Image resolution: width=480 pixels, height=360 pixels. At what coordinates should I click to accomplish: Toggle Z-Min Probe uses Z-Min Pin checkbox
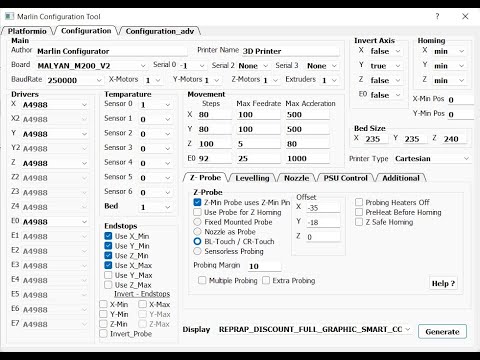click(197, 202)
